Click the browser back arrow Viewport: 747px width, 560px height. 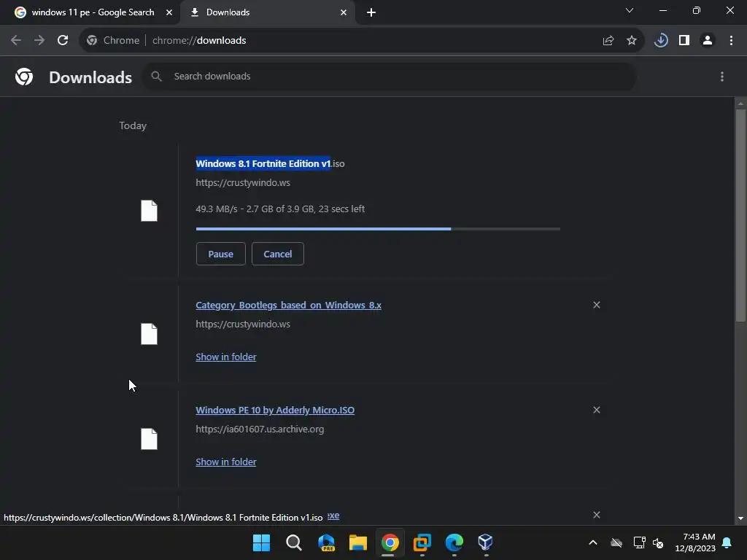[x=16, y=41]
